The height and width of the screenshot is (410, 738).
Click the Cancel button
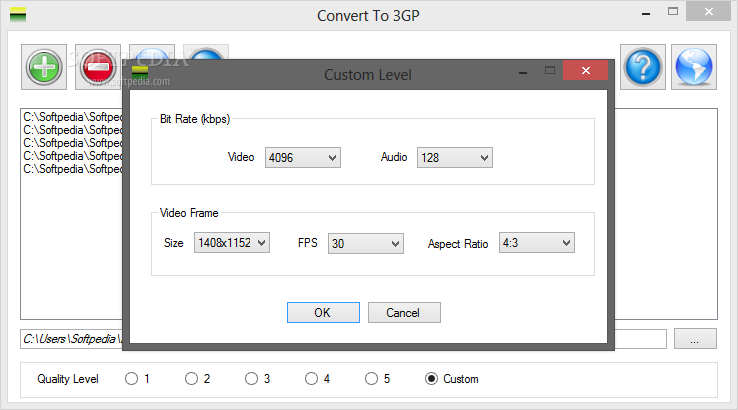[404, 313]
